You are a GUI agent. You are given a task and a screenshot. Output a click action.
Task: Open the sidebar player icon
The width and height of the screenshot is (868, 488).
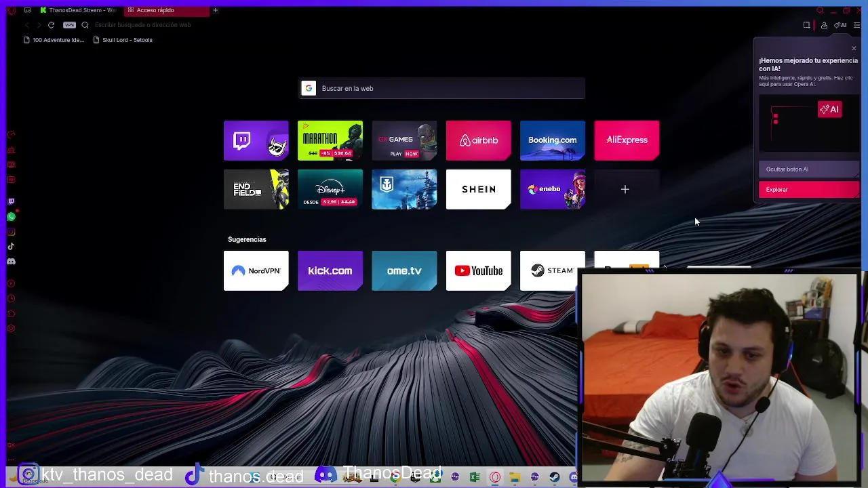11,283
